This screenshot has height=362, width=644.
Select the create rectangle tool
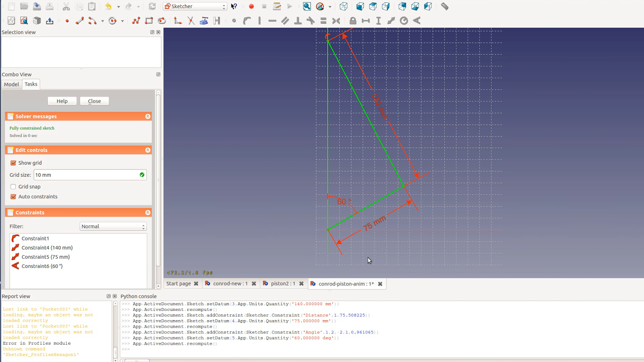[x=149, y=21]
